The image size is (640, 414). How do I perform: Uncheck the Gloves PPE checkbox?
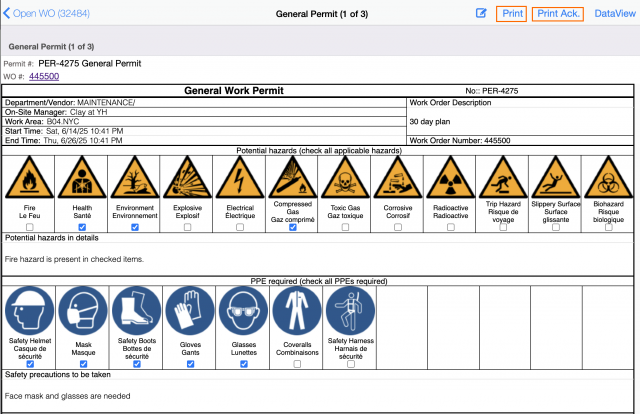190,364
